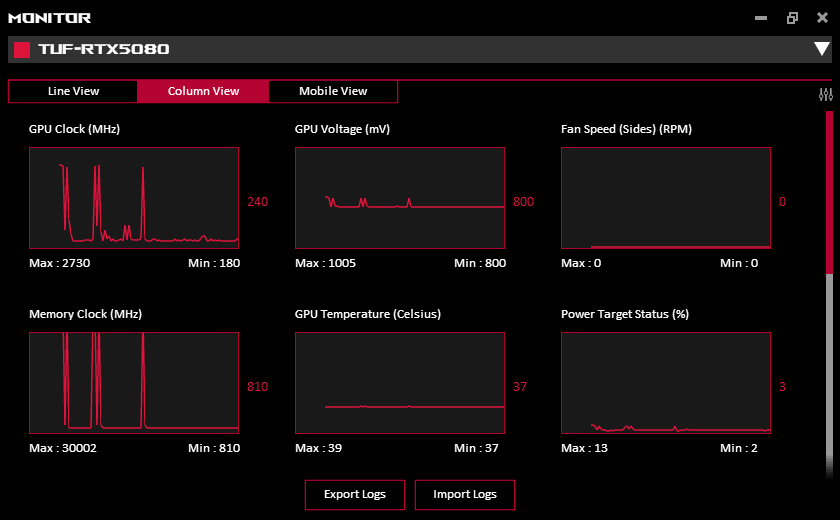Click the Fan Speed (Sides) (RPM) label

[626, 129]
